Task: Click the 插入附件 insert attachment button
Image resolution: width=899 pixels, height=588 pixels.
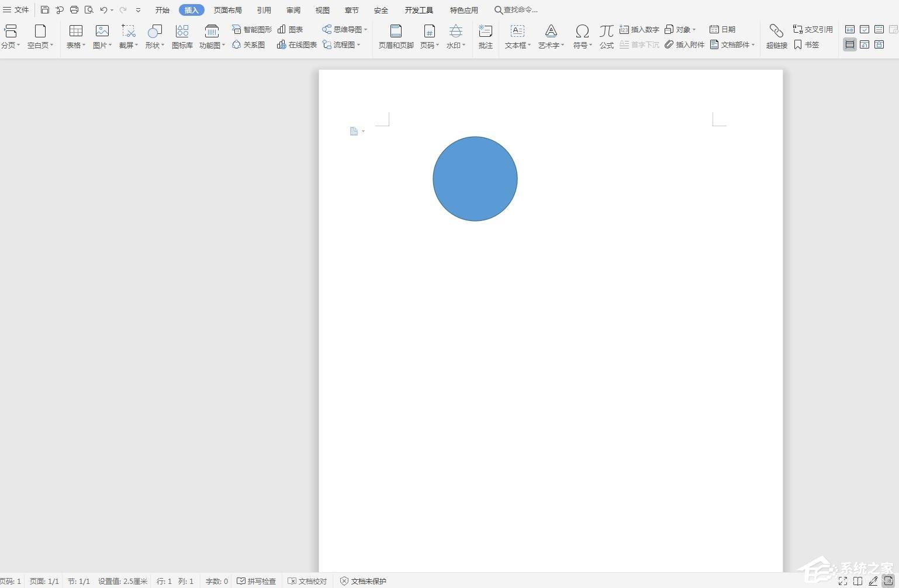Action: 684,45
